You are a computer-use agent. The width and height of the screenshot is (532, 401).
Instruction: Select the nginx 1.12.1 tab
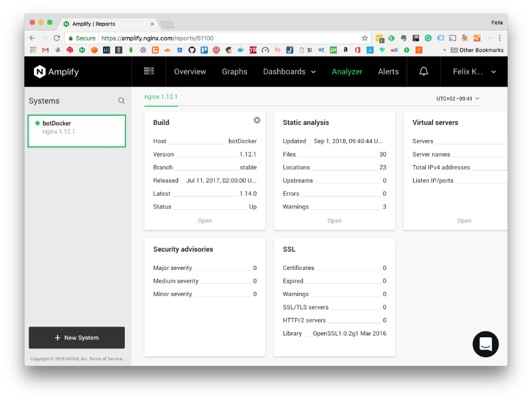161,96
